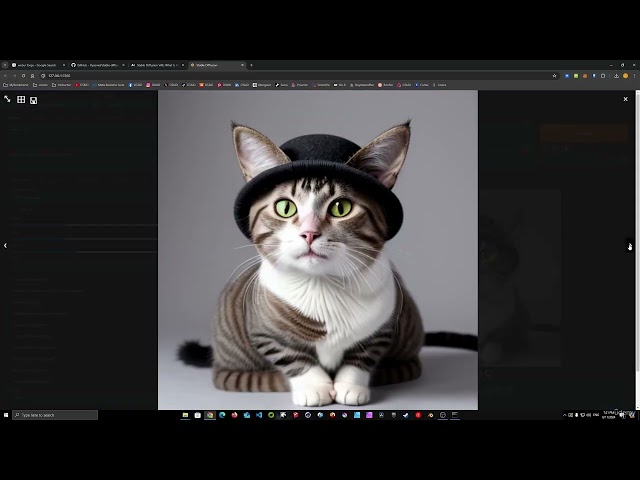Close the image lightbox with the X

click(625, 99)
